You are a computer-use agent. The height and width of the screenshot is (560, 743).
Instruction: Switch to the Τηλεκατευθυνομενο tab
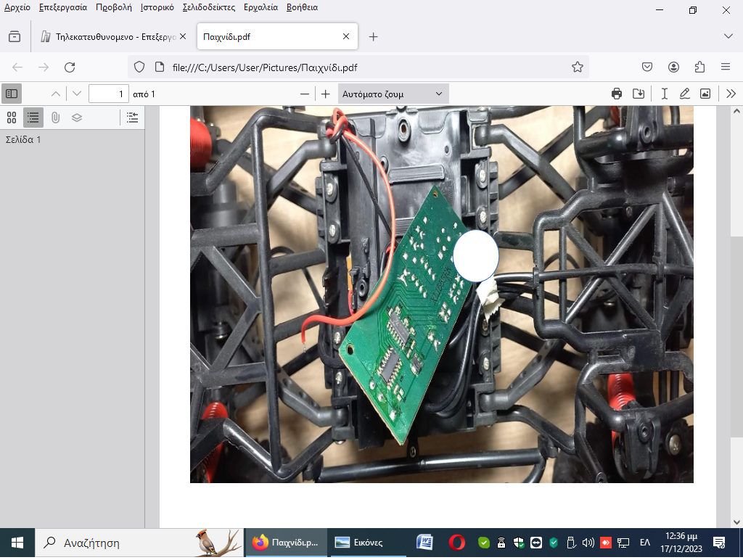pos(112,36)
